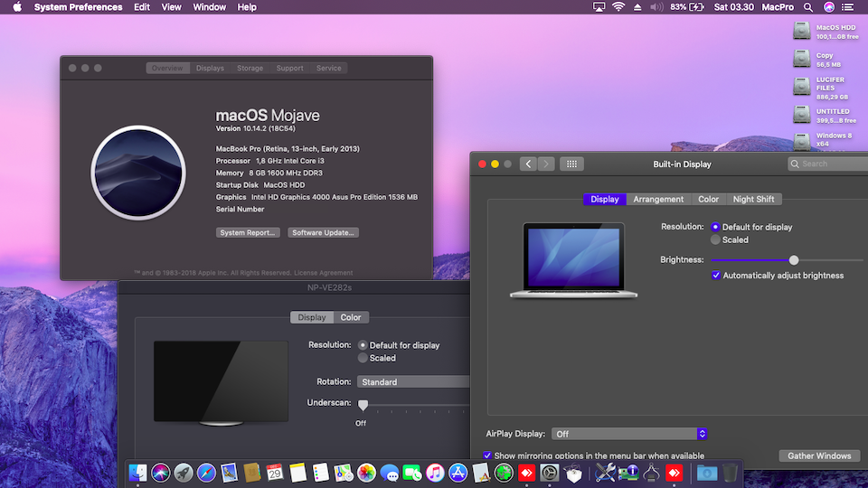Click the clock showing Sat 03.30

click(x=733, y=7)
